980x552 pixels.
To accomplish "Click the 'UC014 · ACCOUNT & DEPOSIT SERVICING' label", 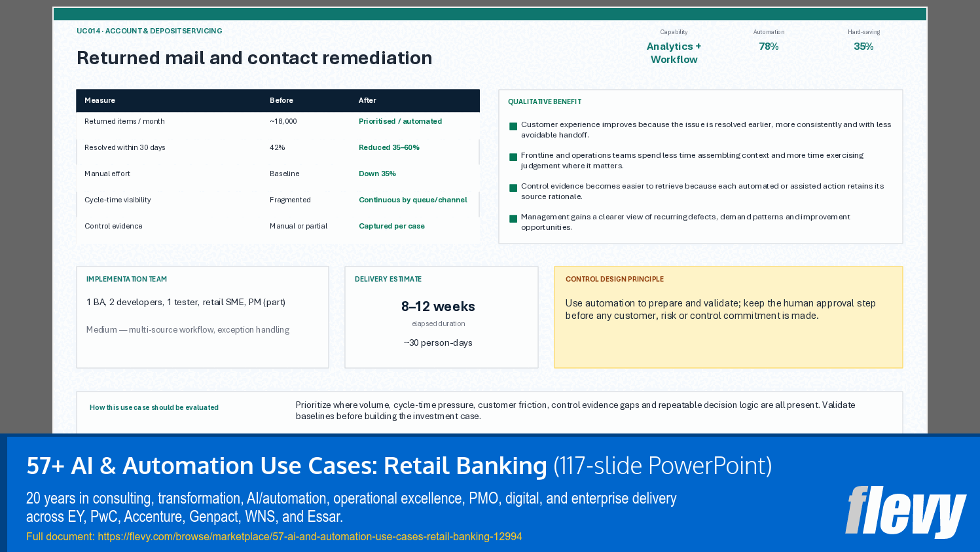I will pos(149,31).
